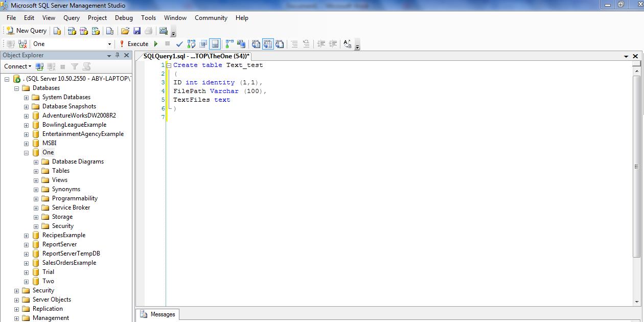Screen dimensions: 644x322
Task: Click the blue checkmark Parse icon
Action: 179,44
